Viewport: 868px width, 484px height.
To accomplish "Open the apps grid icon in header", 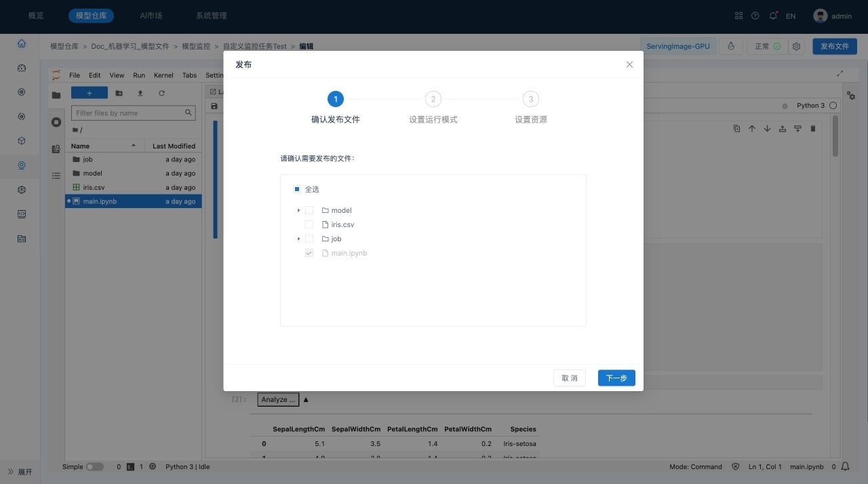I will 738,16.
